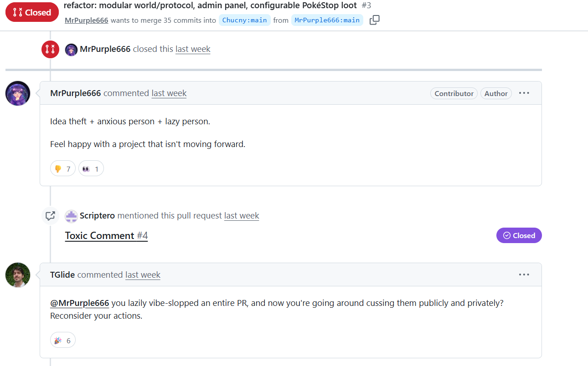Click the @MrPurple666 mention in TGlide's comment
Screen dimensions: 588x366
(x=80, y=303)
